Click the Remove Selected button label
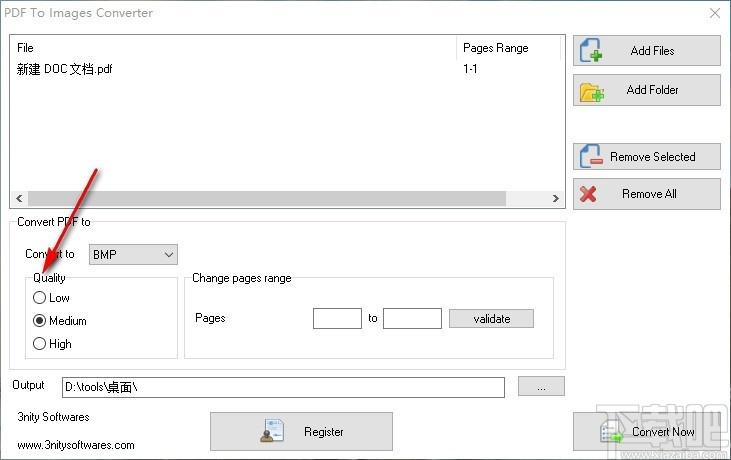This screenshot has width=731, height=460. click(653, 157)
